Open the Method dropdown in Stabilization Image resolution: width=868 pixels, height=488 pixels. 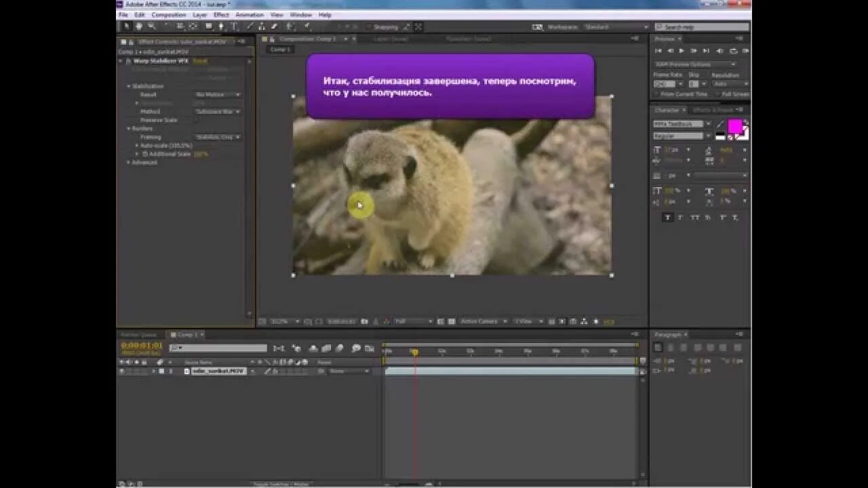218,111
